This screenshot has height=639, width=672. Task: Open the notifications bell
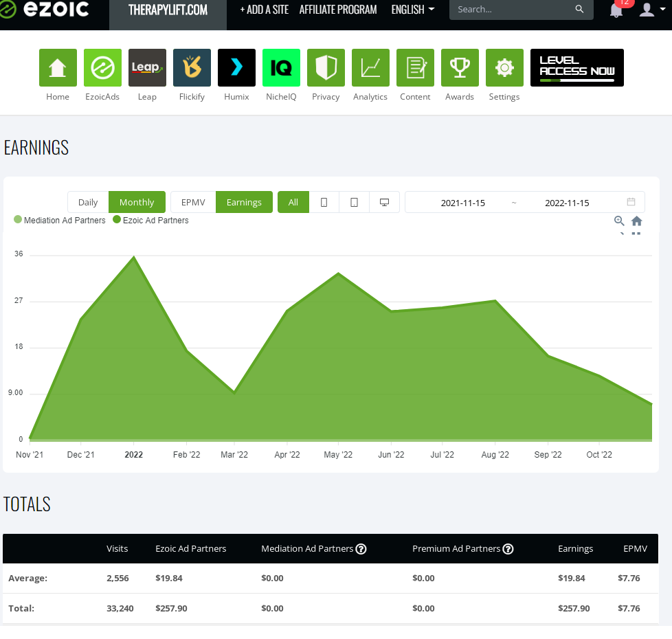pyautogui.click(x=616, y=10)
